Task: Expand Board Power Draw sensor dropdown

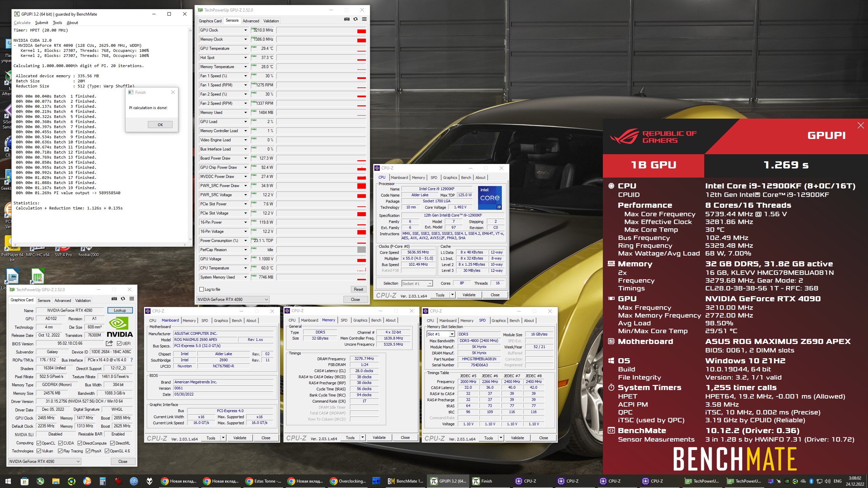Action: pyautogui.click(x=245, y=158)
